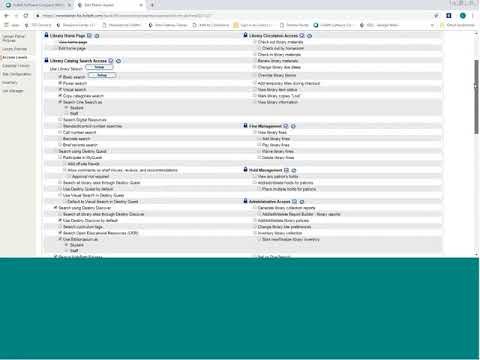Click lock icon beside Fine Management
The image size is (480, 360).
click(245, 126)
